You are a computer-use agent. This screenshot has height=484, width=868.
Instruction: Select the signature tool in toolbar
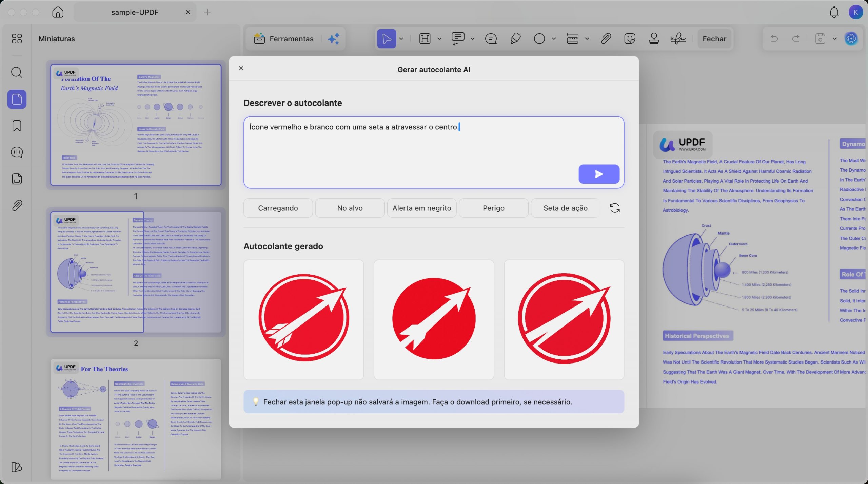[678, 39]
